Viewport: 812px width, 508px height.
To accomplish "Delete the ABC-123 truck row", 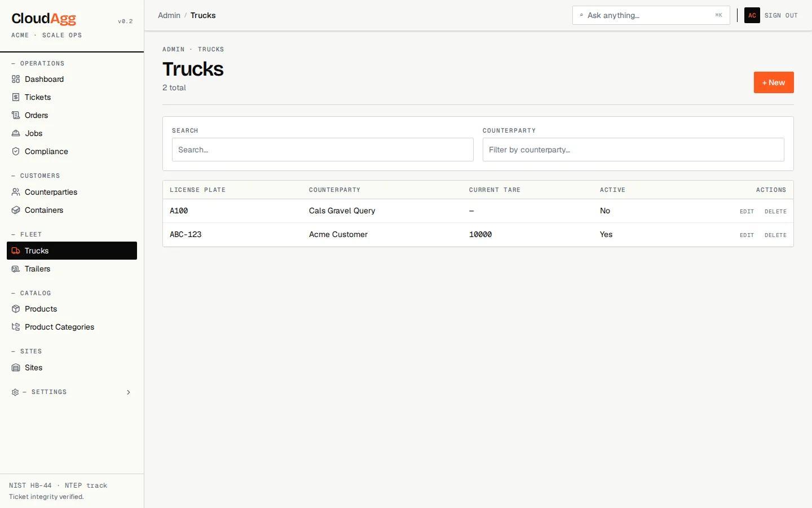I will 775,235.
